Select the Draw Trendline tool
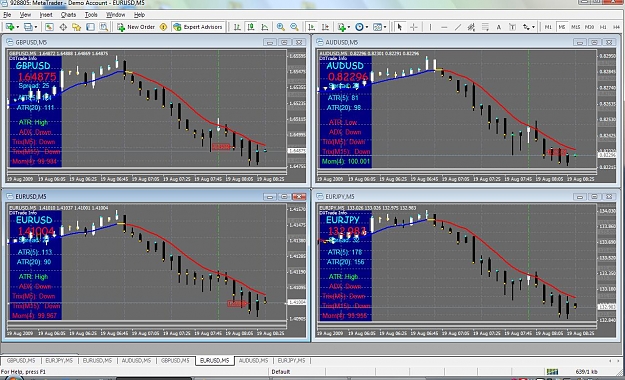 [x=458, y=27]
